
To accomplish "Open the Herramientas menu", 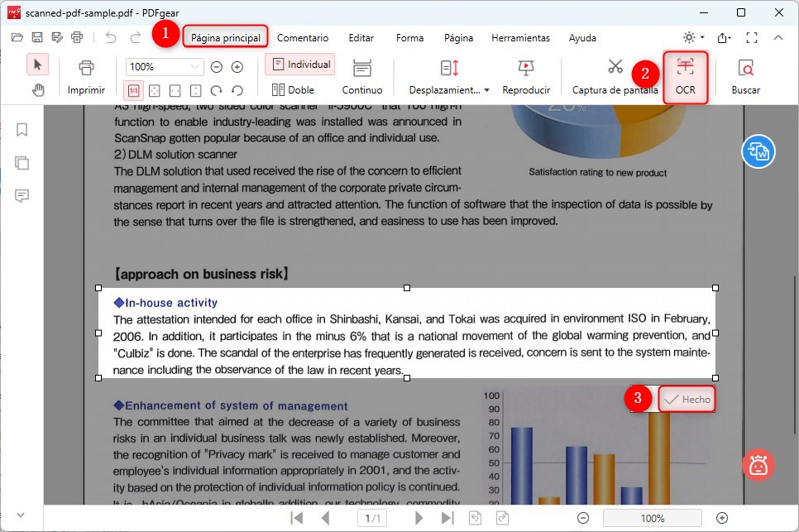I will coord(520,37).
